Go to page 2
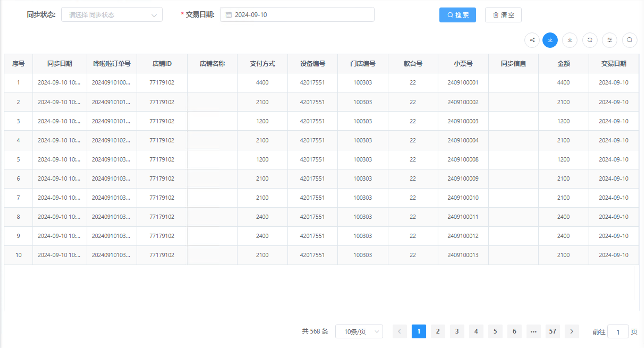 click(x=438, y=331)
